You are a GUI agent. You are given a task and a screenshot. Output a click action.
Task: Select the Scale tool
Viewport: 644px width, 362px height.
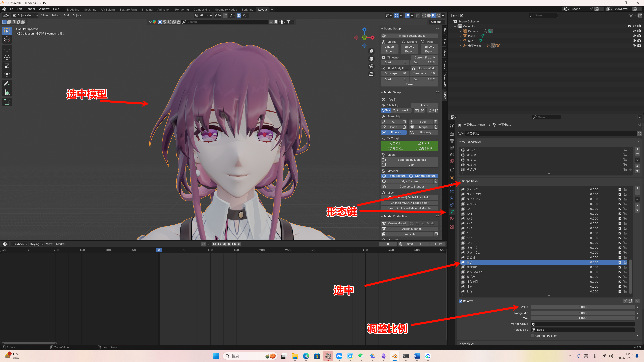point(7,66)
